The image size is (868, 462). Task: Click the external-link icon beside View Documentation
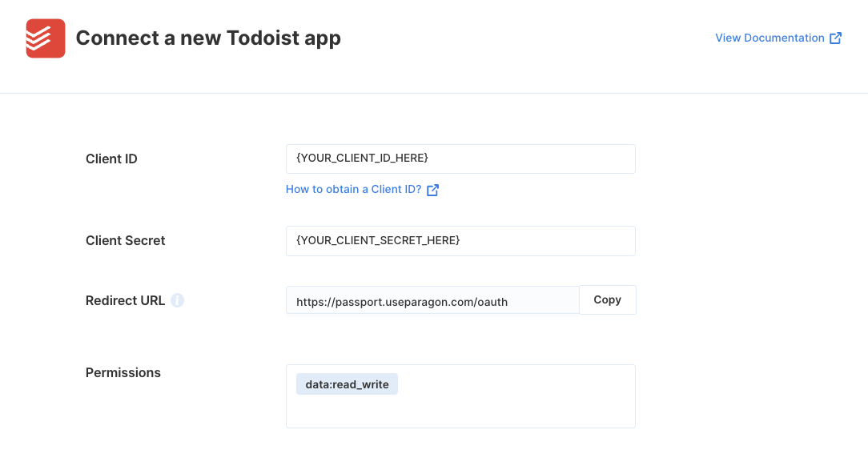[835, 38]
